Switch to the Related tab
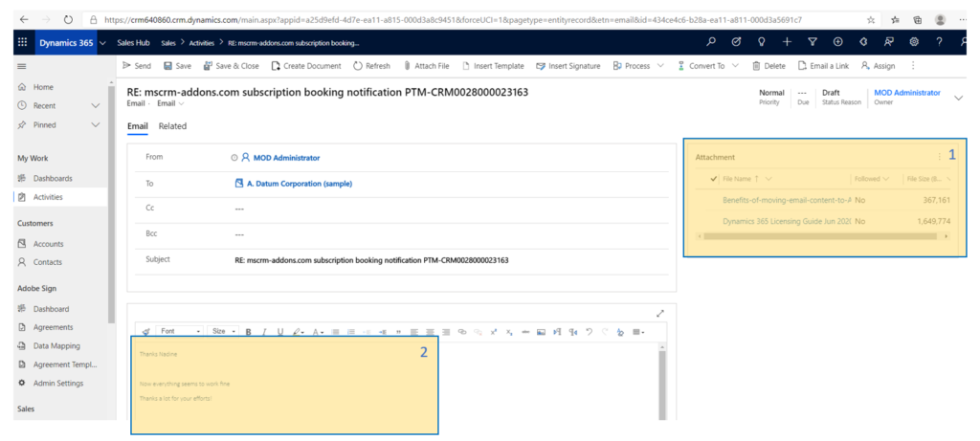This screenshot has height=441, width=980. coord(172,126)
